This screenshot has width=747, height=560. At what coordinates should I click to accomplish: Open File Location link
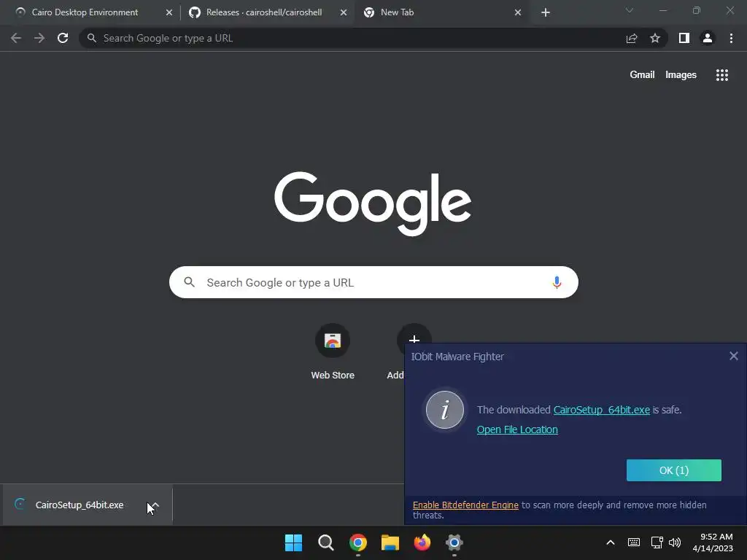click(x=517, y=429)
